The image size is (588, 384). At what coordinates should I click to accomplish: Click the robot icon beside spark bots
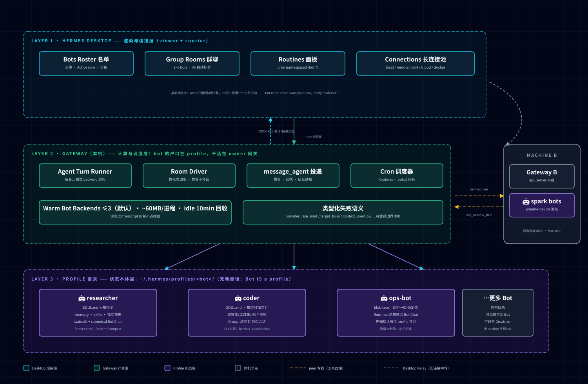[x=526, y=202]
